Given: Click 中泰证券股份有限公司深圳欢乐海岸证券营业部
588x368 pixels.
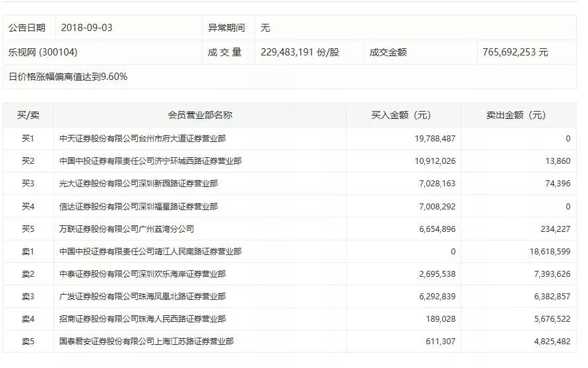Looking at the screenshot, I should (x=143, y=274).
